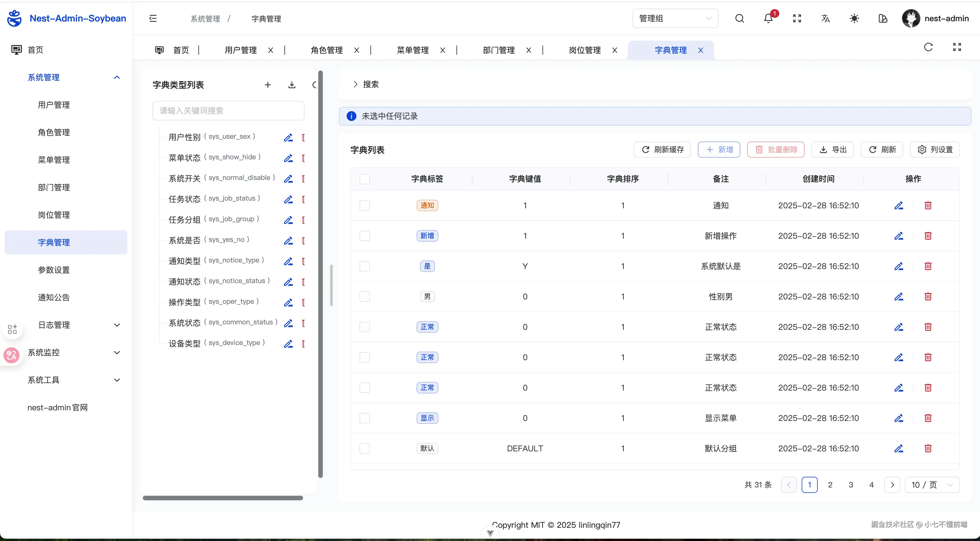Switch to the 角色管理 tab
Viewport: 980px width, 541px height.
[326, 50]
